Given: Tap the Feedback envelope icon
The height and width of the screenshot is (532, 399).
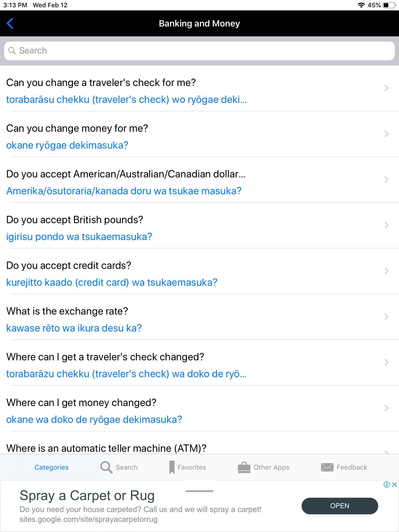Looking at the screenshot, I should [x=327, y=467].
